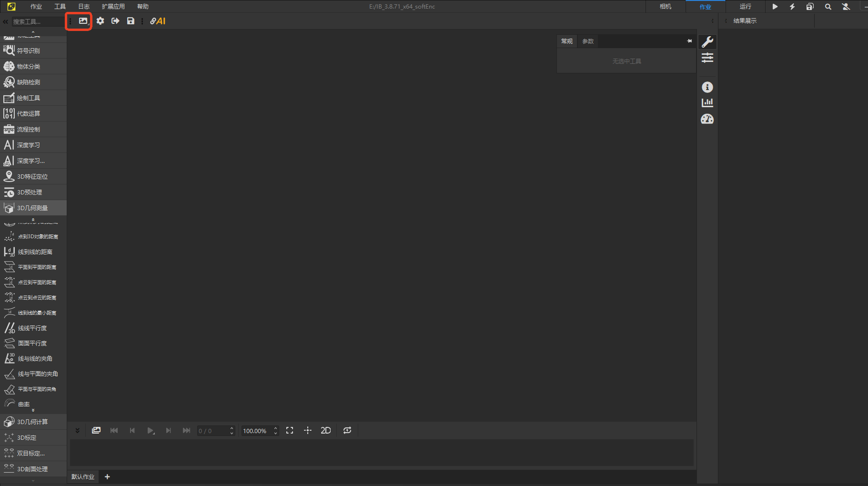Screen dimensions: 868x486
Task: Switch to the 相机 tab
Action: coord(666,7)
